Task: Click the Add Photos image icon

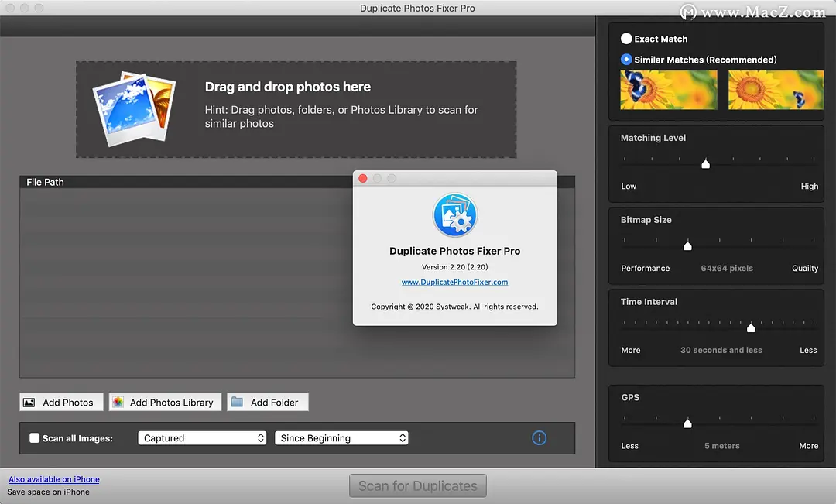Action: tap(29, 403)
